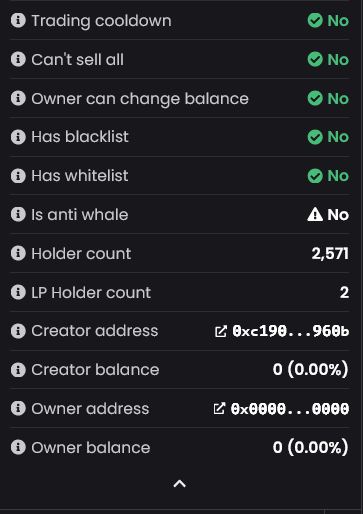This screenshot has width=363, height=514.
Task: Click info icon for Creator address
Action: (x=18, y=331)
